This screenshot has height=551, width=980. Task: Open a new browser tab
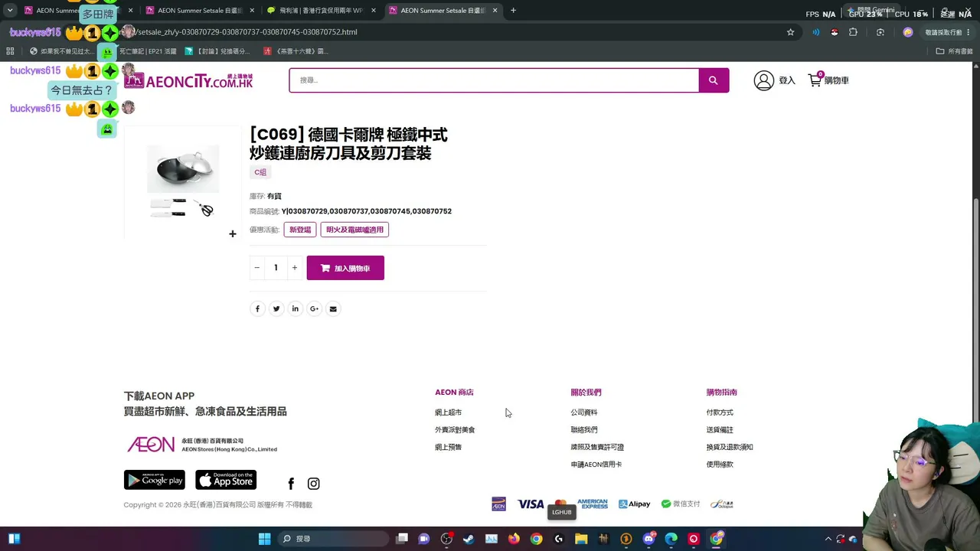[513, 11]
